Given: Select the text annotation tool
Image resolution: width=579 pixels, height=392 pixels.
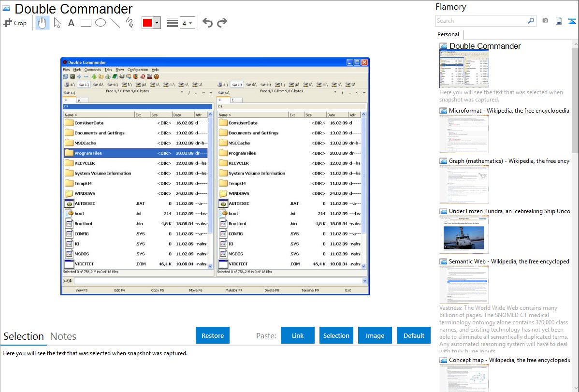Looking at the screenshot, I should click(71, 23).
